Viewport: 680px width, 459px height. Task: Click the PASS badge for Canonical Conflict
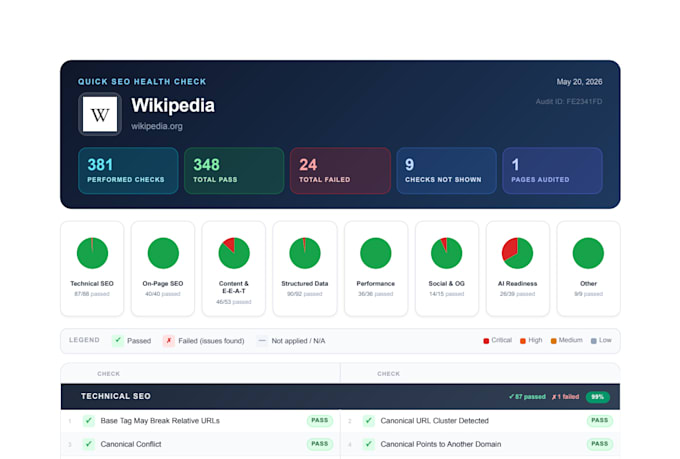(x=320, y=444)
